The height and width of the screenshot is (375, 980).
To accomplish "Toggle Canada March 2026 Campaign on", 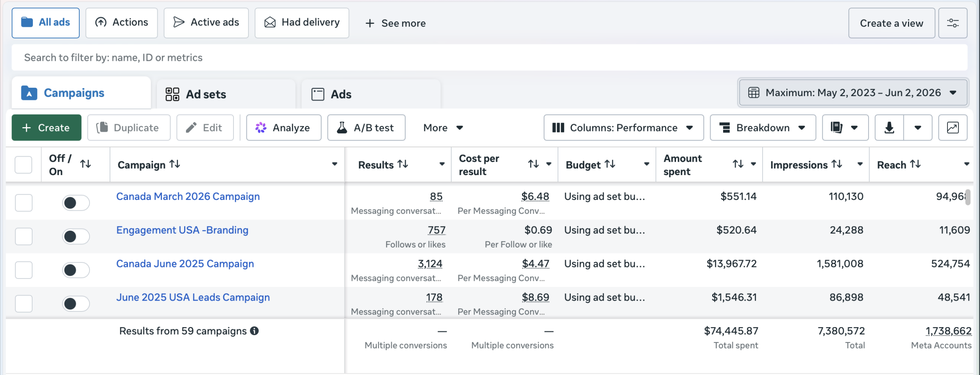I will pyautogui.click(x=76, y=203).
